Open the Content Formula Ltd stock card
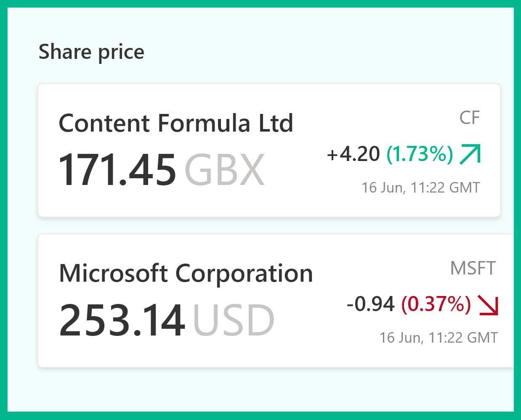The width and height of the screenshot is (521, 420). tap(269, 202)
